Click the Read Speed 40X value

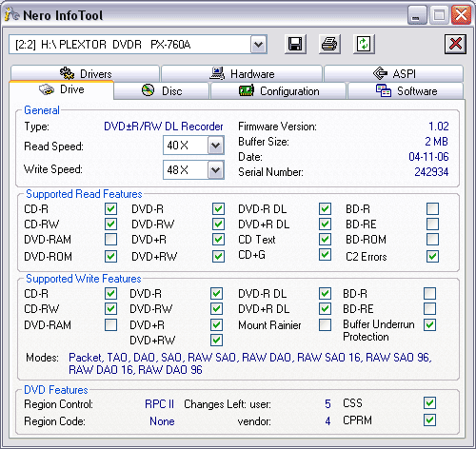[x=178, y=146]
